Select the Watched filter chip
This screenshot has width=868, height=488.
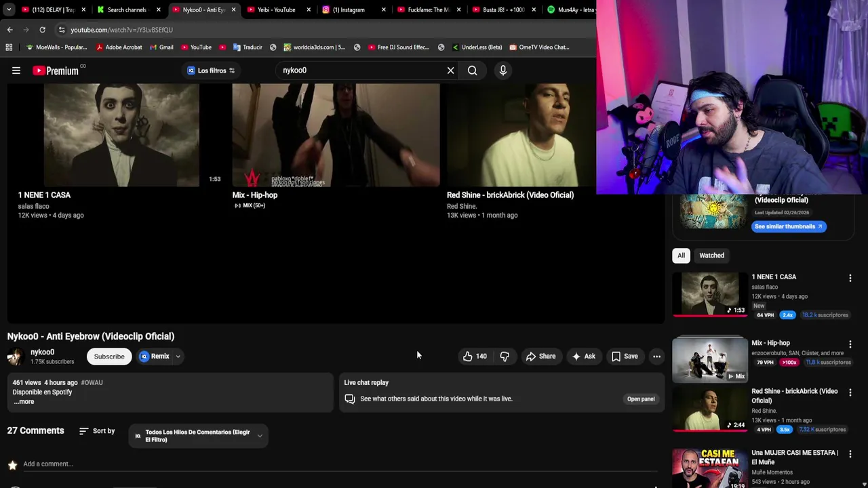coord(711,256)
